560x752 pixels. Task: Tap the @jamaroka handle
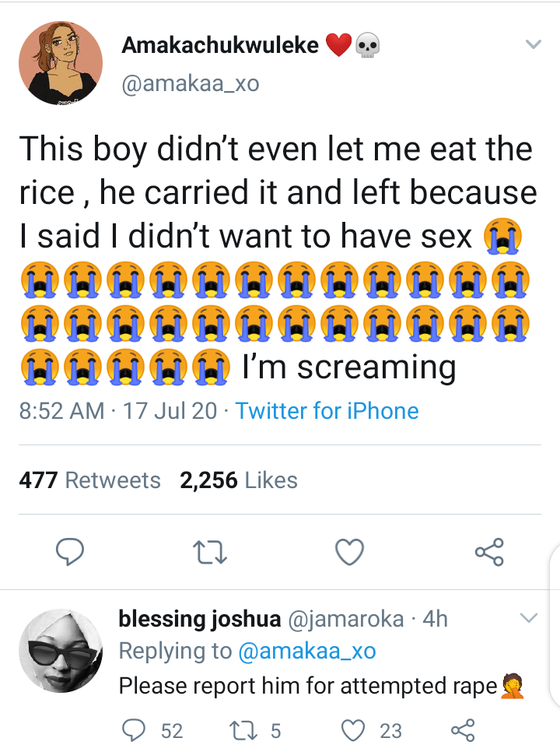[345, 619]
